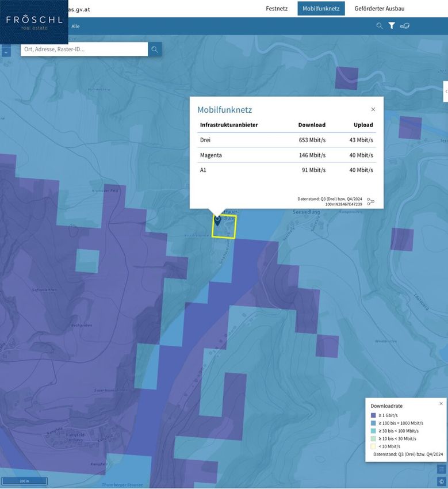Close the Mobilfunknetz popup
Image resolution: width=448 pixels, height=489 pixels.
pyautogui.click(x=373, y=109)
